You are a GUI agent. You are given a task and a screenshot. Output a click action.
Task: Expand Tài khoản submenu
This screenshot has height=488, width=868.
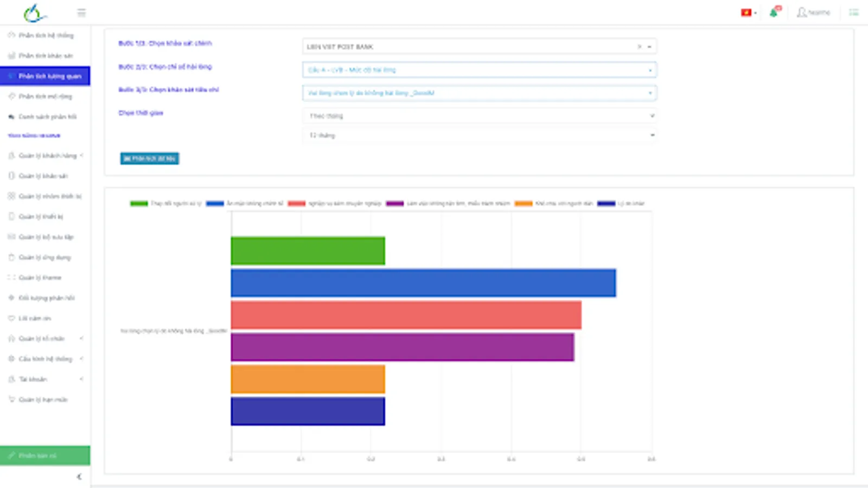pyautogui.click(x=81, y=379)
